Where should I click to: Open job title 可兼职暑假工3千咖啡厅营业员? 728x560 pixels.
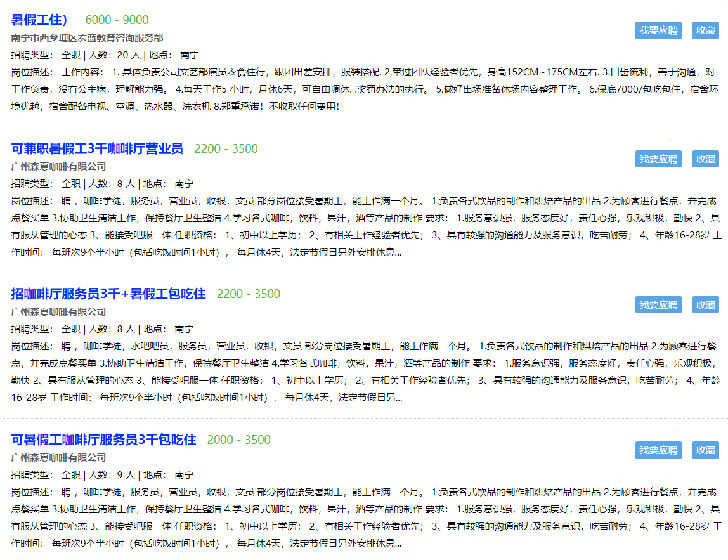coord(97,148)
